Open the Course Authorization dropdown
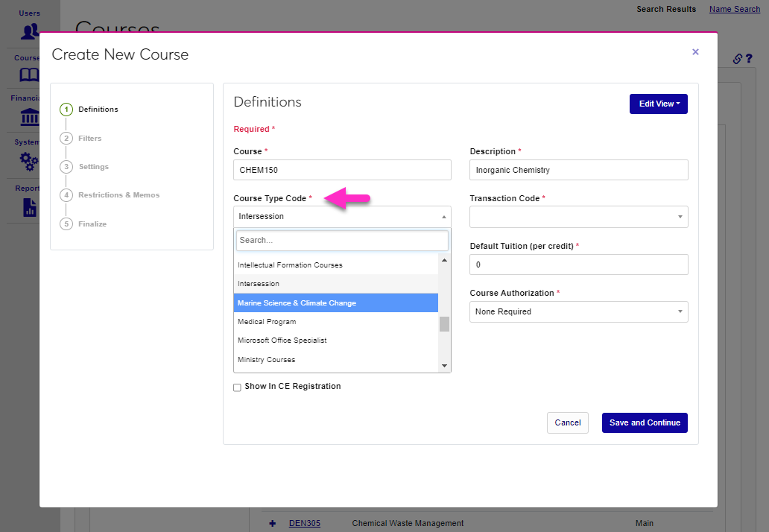 click(578, 311)
